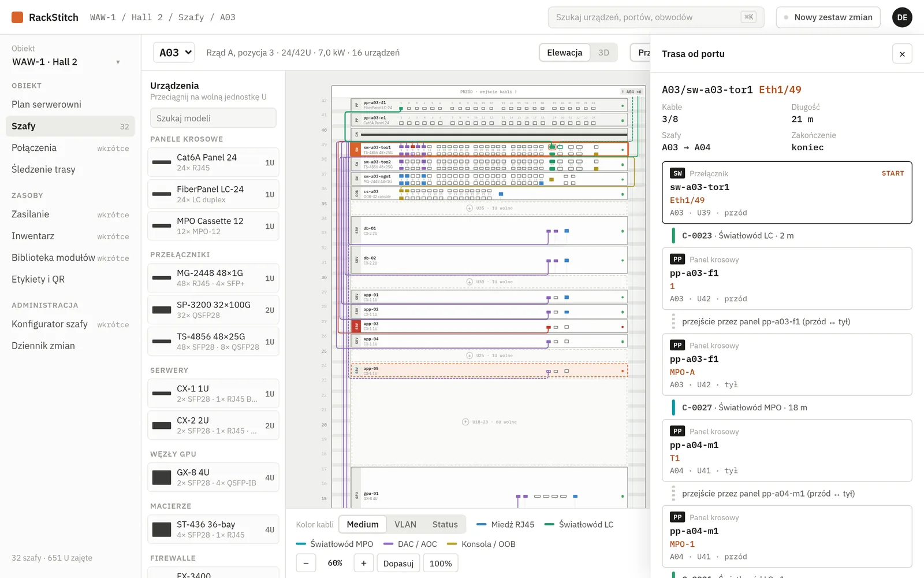Click the SW badge on sw-a03-tor1 card
This screenshot has height=578, width=924.
tap(677, 173)
